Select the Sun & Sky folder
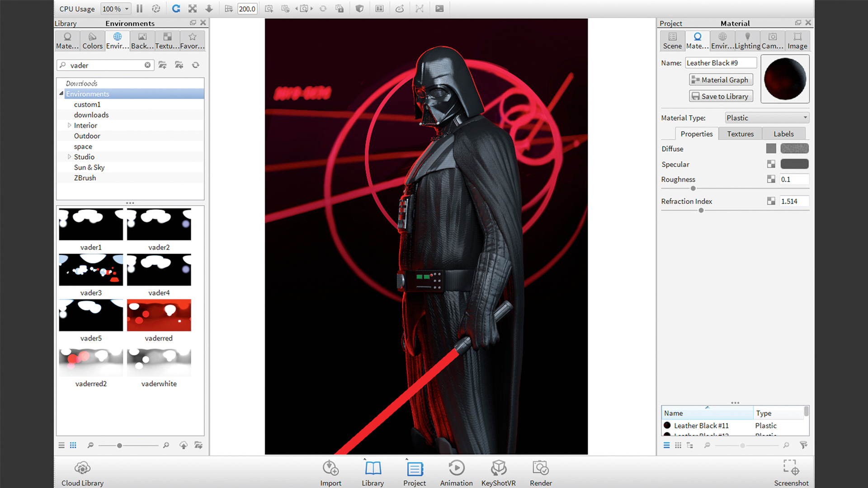Image resolution: width=868 pixels, height=488 pixels. point(90,167)
